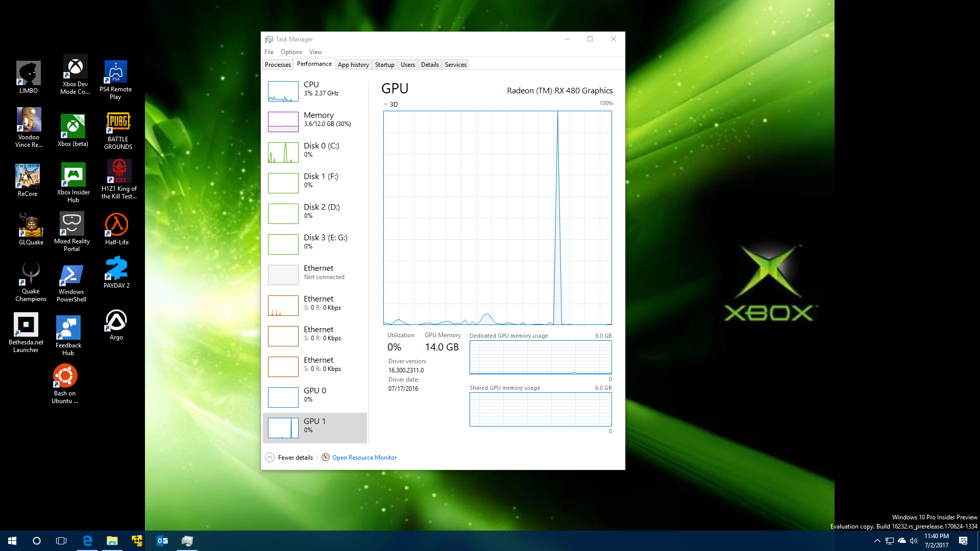Select the Not connected Ethernet entry
The height and width of the screenshot is (551, 980).
click(x=315, y=274)
